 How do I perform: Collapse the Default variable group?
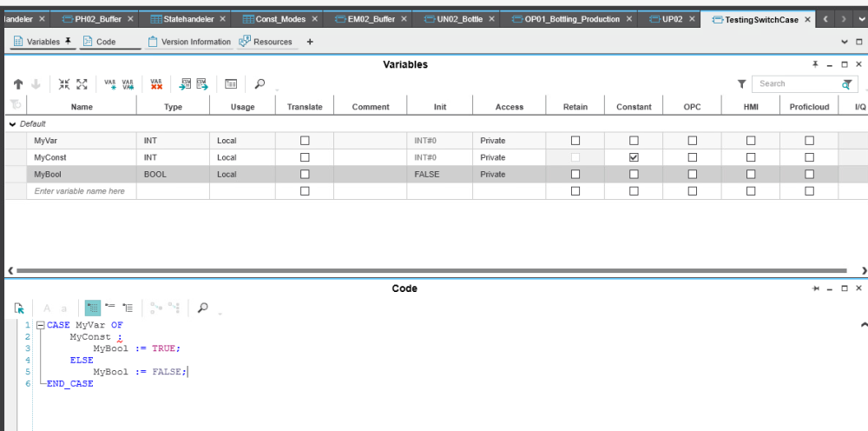(x=13, y=124)
